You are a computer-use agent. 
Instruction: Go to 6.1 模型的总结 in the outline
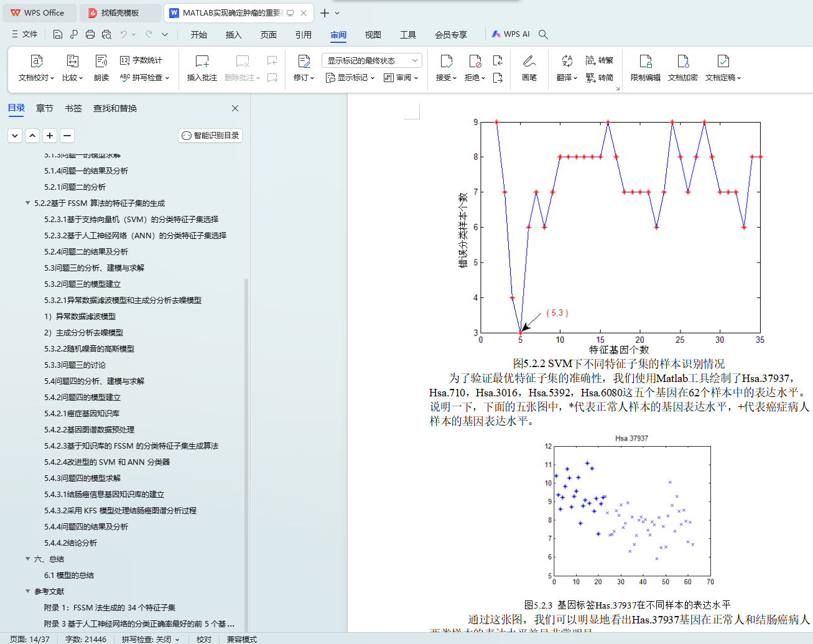click(69, 575)
